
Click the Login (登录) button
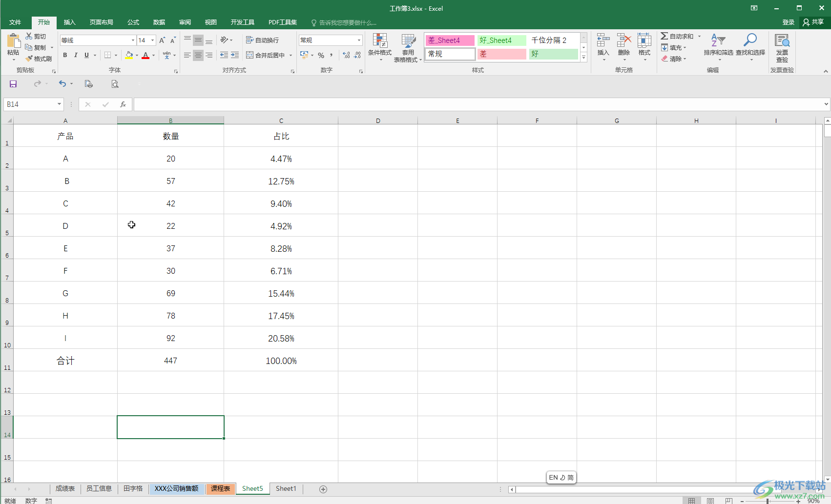[788, 22]
